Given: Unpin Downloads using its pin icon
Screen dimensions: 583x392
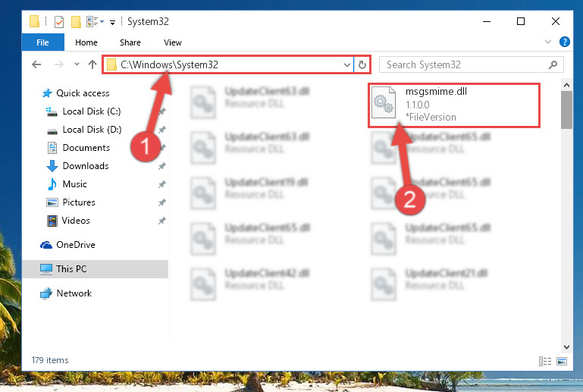Looking at the screenshot, I should click(x=161, y=166).
